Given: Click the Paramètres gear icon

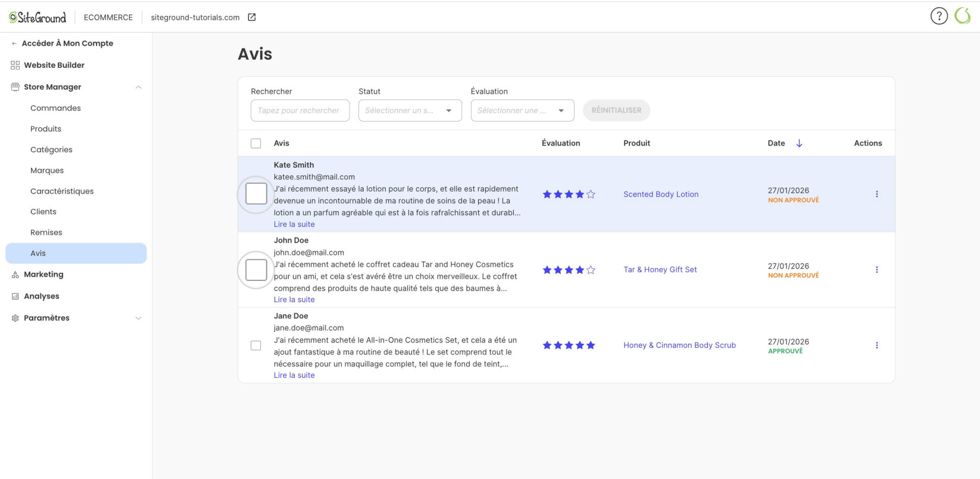Looking at the screenshot, I should pyautogui.click(x=15, y=318).
